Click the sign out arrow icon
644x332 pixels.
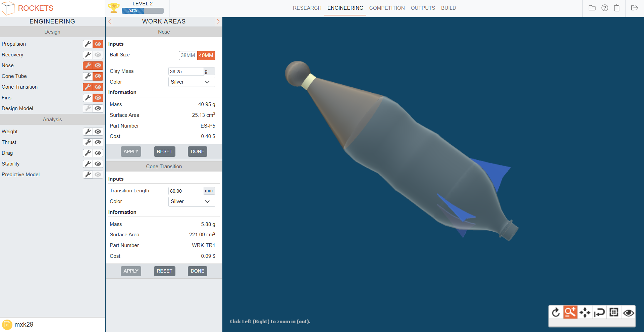tap(634, 8)
